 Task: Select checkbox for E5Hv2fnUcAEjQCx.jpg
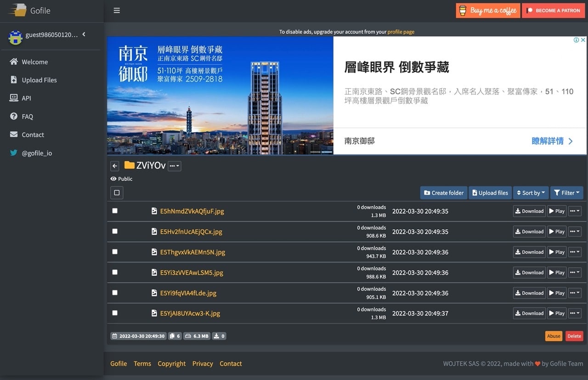click(x=115, y=231)
